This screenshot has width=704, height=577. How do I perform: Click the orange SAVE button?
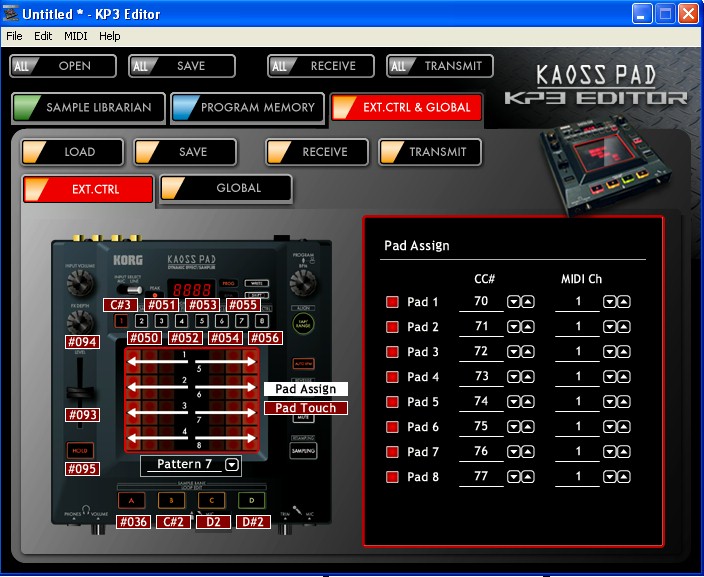[185, 152]
